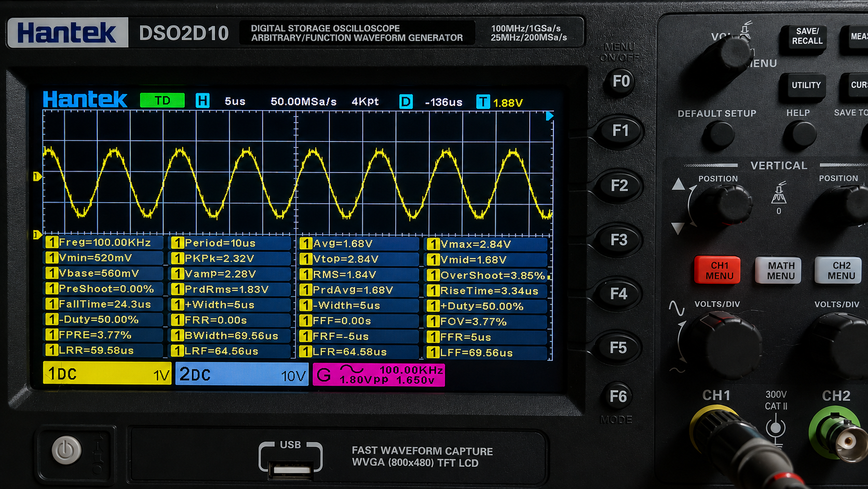The width and height of the screenshot is (868, 489).
Task: Tap the blue trigger position arrow marker
Action: coord(549,116)
